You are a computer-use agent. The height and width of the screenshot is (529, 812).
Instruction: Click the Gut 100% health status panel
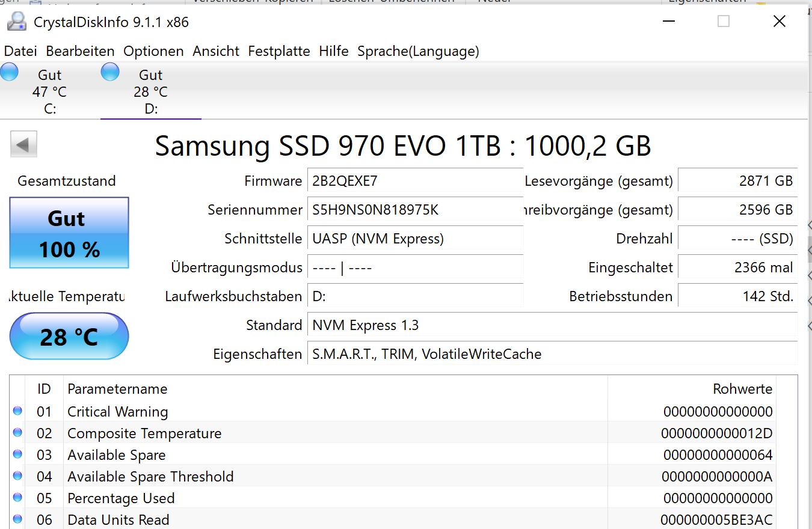point(69,233)
